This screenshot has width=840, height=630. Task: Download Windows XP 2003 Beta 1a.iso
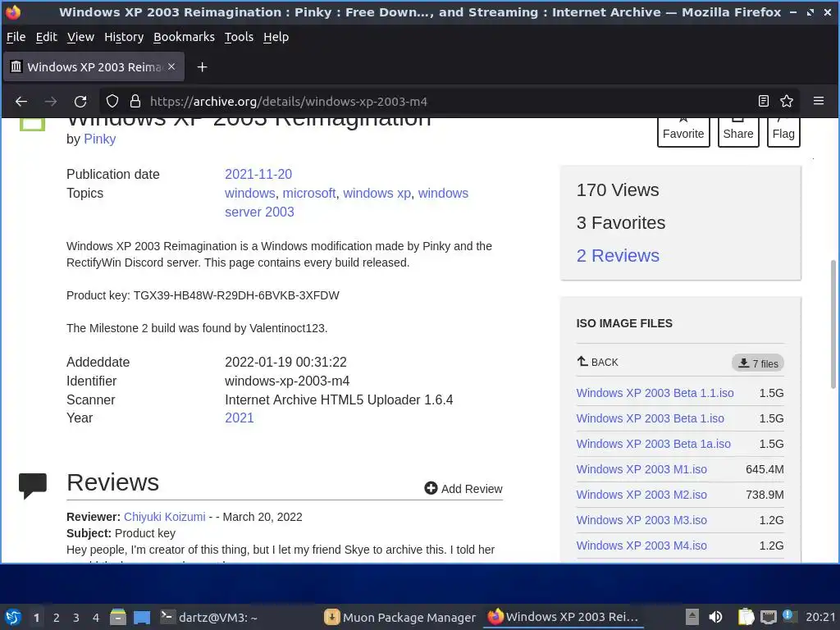click(653, 444)
